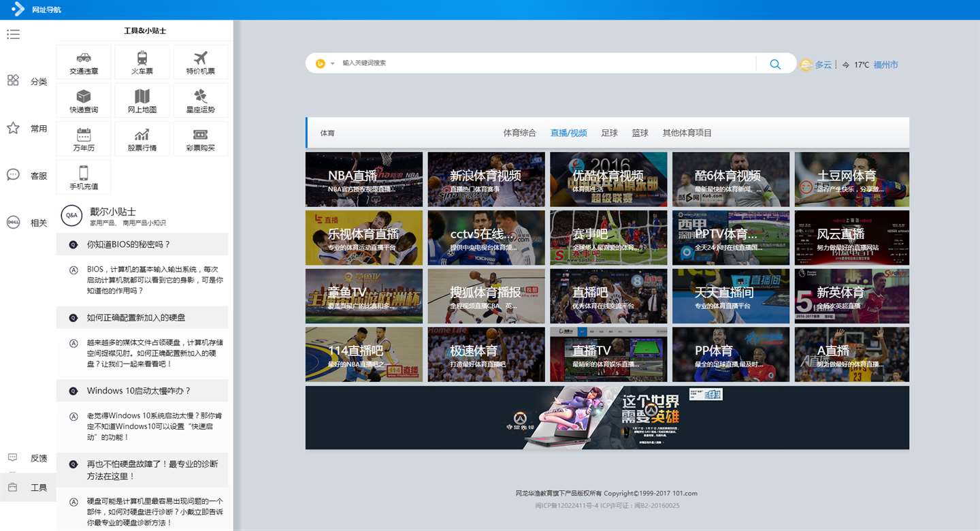Image resolution: width=980 pixels, height=531 pixels.
Task: Open the 乐视体育直播 card
Action: (x=364, y=238)
